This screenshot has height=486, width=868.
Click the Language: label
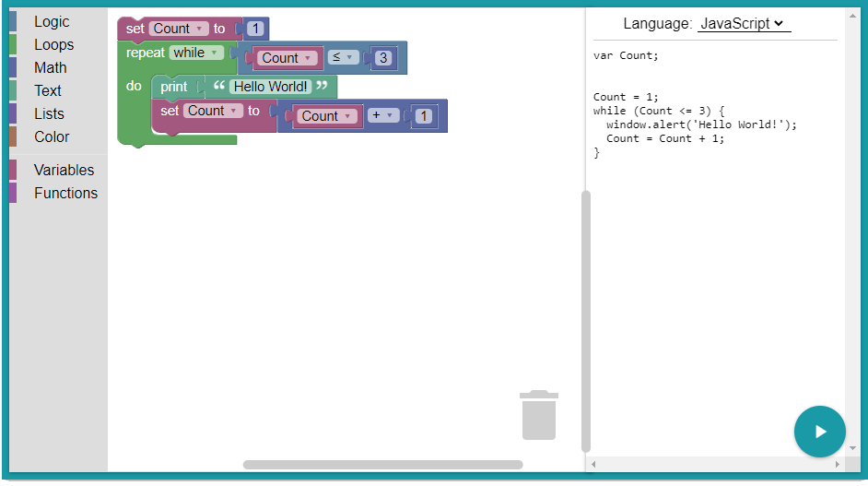click(x=658, y=23)
